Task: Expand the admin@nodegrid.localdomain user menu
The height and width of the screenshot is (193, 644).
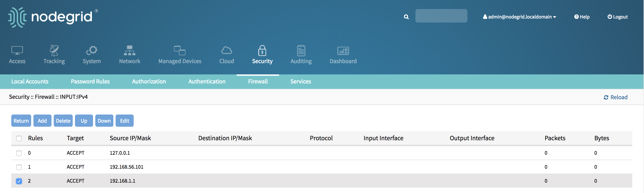Action: pos(520,17)
